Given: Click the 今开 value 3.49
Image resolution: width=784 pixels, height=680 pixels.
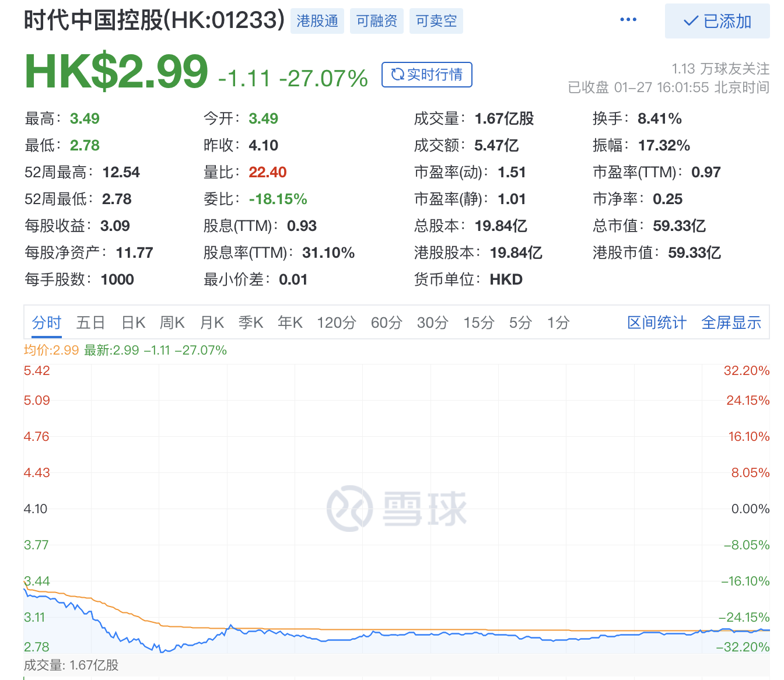Looking at the screenshot, I should point(263,119).
